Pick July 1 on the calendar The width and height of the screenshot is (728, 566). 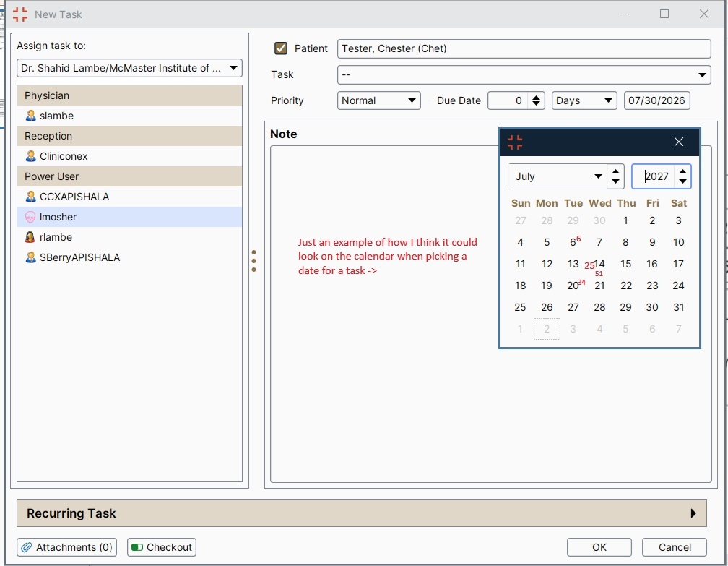coord(625,220)
